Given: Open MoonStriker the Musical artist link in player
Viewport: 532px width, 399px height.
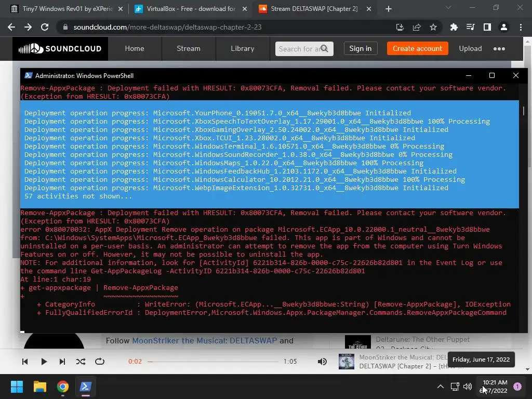Looking at the screenshot, I should tap(403, 357).
